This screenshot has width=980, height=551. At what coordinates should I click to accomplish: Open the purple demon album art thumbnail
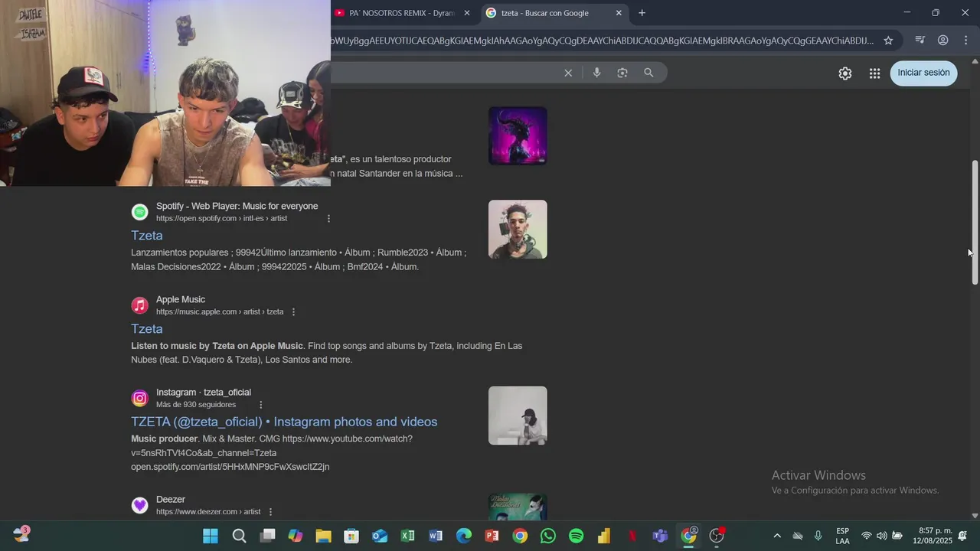pyautogui.click(x=518, y=135)
